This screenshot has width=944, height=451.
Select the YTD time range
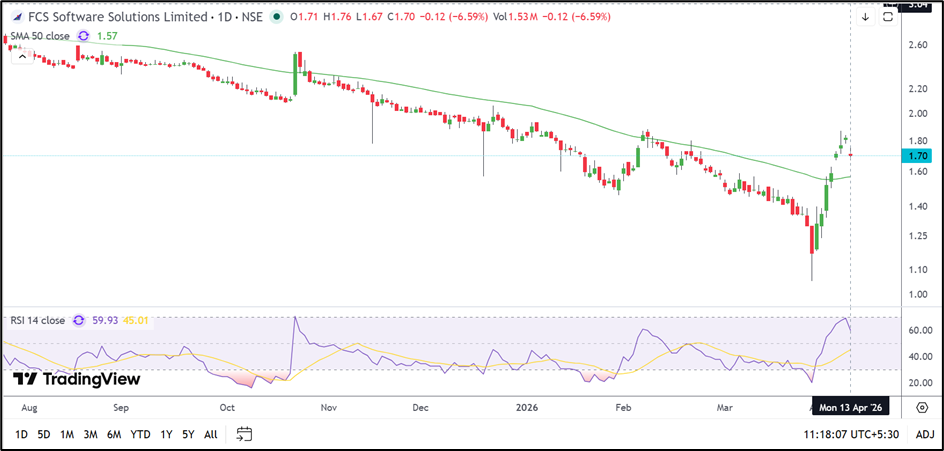pos(140,434)
